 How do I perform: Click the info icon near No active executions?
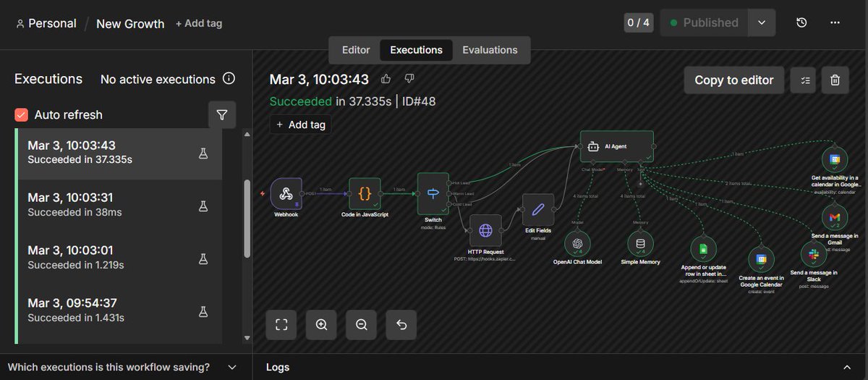tap(229, 78)
